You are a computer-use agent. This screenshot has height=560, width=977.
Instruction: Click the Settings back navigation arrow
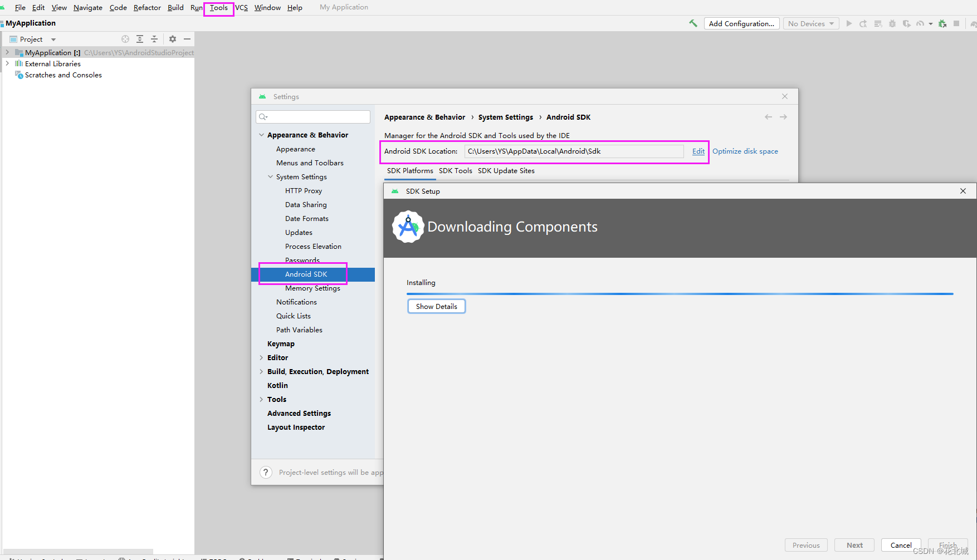point(768,117)
